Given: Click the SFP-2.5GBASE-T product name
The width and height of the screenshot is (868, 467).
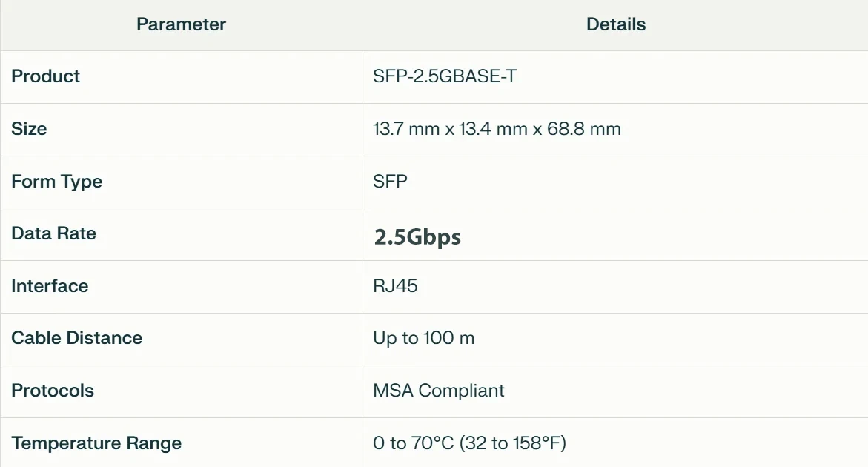Looking at the screenshot, I should tap(445, 76).
